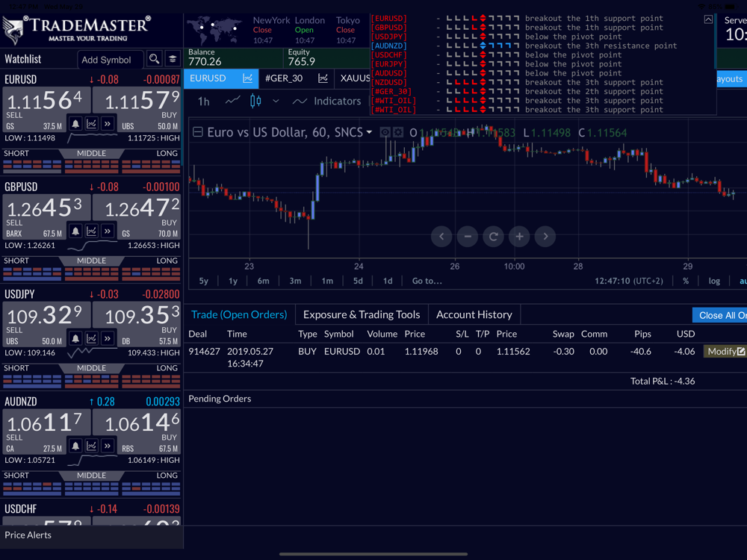Open the #GER_30 chart tab
This screenshot has height=560, width=747.
pos(284,78)
